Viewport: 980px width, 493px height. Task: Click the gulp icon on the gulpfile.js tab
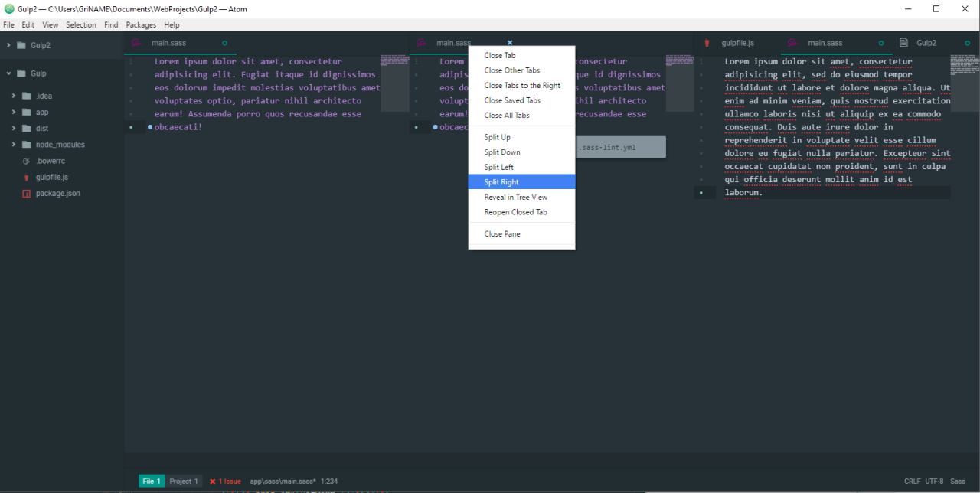pos(707,43)
